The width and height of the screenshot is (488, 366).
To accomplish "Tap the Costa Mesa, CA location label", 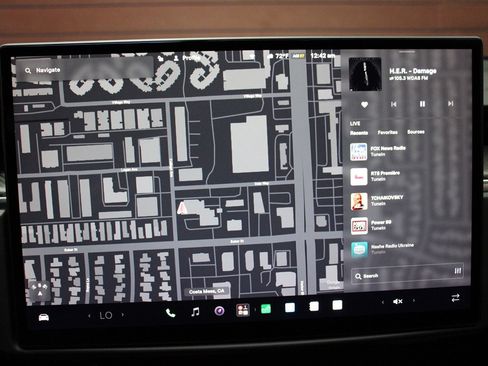I will pyautogui.click(x=207, y=292).
